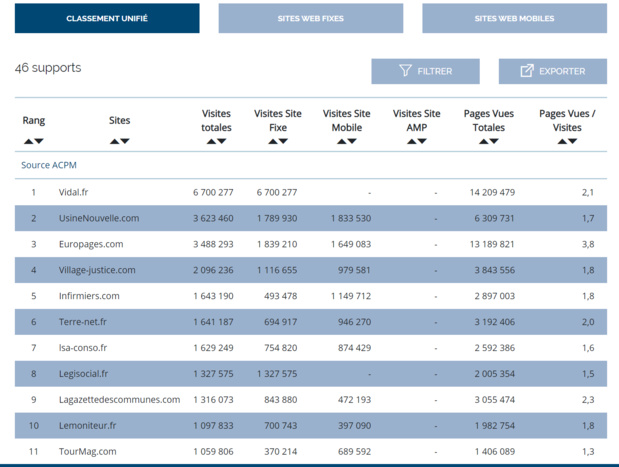Sort Rang column descending arrow
Viewport: 619px width, 467px height.
pyautogui.click(x=39, y=142)
